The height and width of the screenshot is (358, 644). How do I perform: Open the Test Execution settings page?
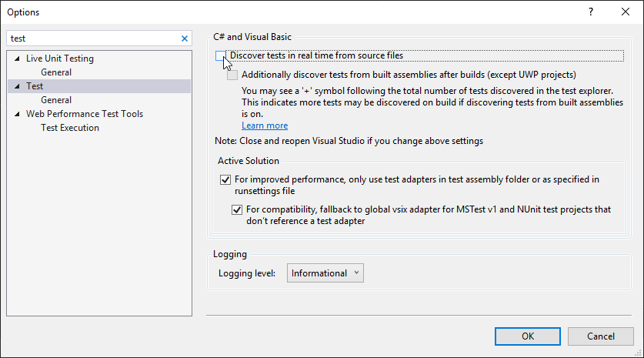(70, 128)
